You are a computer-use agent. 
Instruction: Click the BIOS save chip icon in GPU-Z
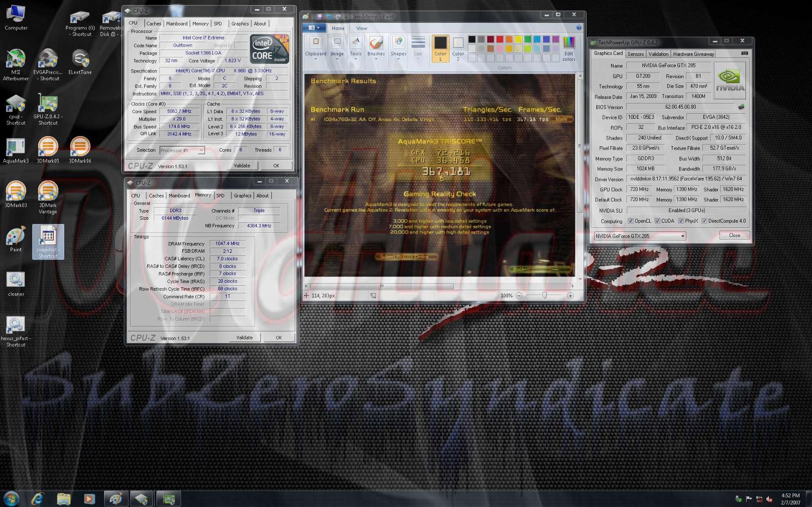click(741, 107)
